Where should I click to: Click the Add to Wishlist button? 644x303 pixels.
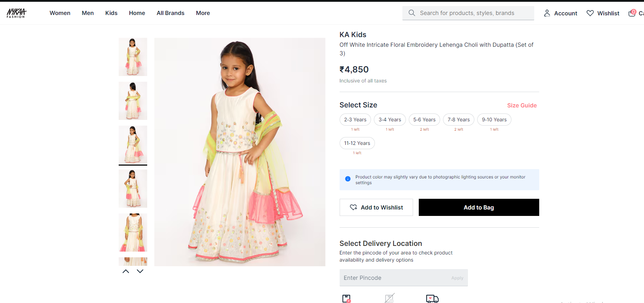(x=376, y=207)
